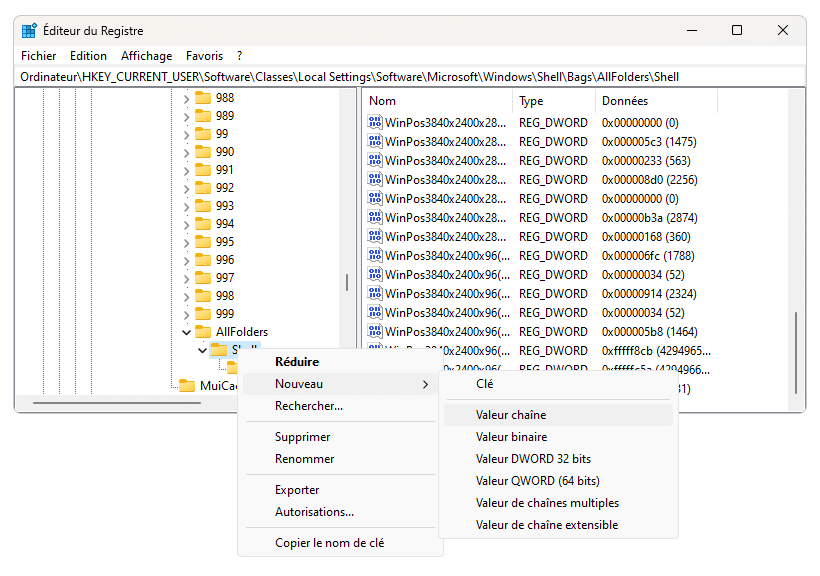Image resolution: width=820 pixels, height=576 pixels.
Task: Click the DWORD icon for value 0x000006fc (1788)
Action: [375, 256]
